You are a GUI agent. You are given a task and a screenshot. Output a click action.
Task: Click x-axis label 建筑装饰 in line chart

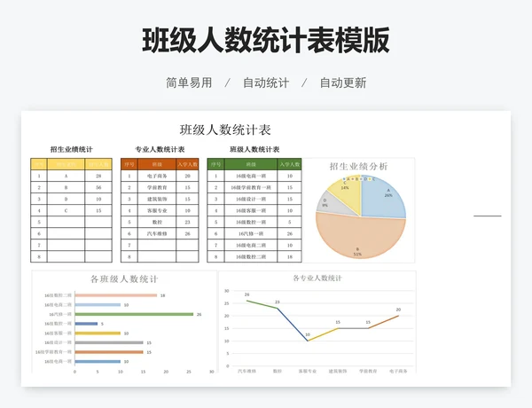338,372
